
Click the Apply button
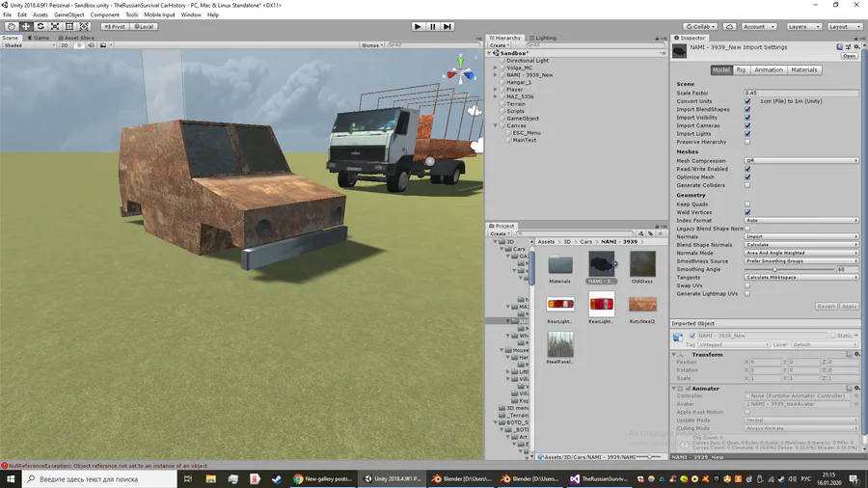(x=849, y=306)
